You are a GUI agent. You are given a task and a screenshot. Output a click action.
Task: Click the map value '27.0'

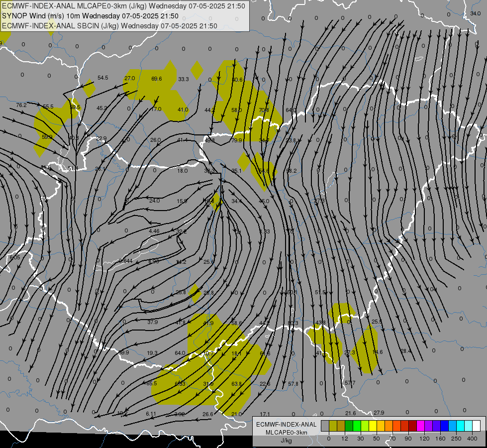(129, 78)
